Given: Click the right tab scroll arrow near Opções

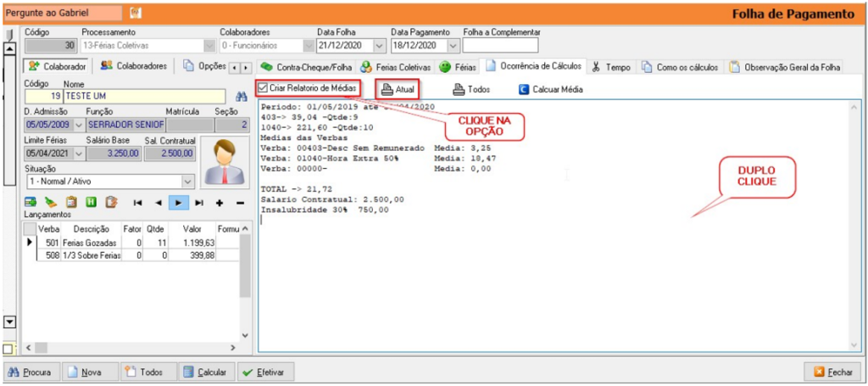Looking at the screenshot, I should click(246, 68).
